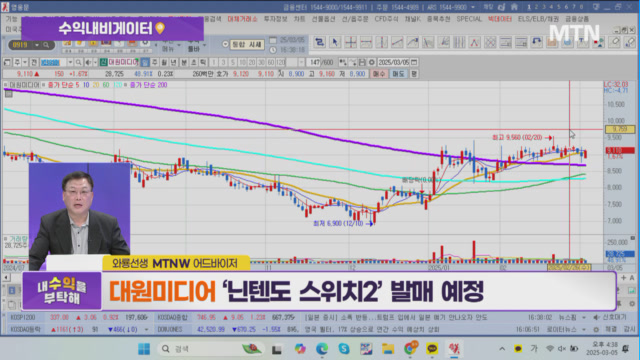The image size is (640, 360).
Task: Select the Gann grid drawing tool
Action: 490,42
